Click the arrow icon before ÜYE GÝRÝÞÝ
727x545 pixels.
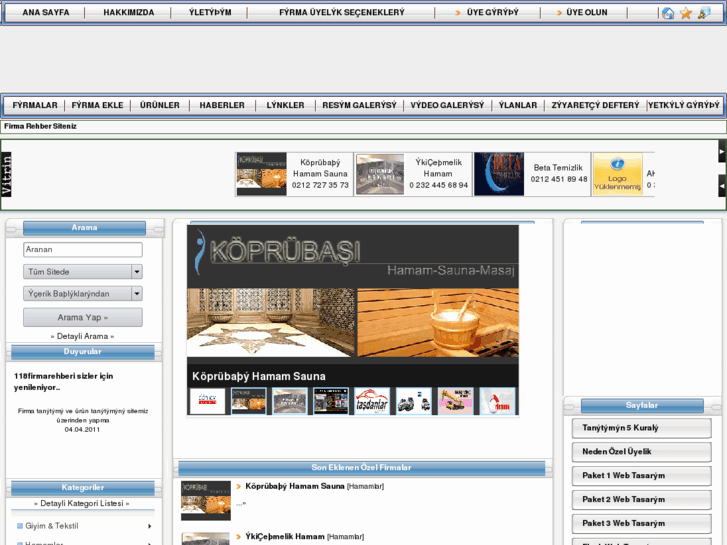click(457, 13)
